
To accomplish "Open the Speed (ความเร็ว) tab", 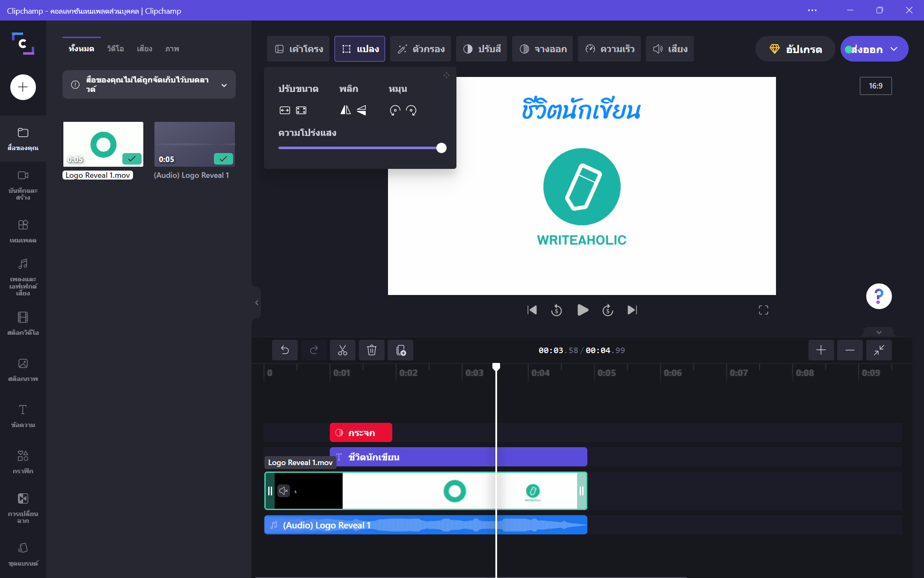I will point(609,49).
